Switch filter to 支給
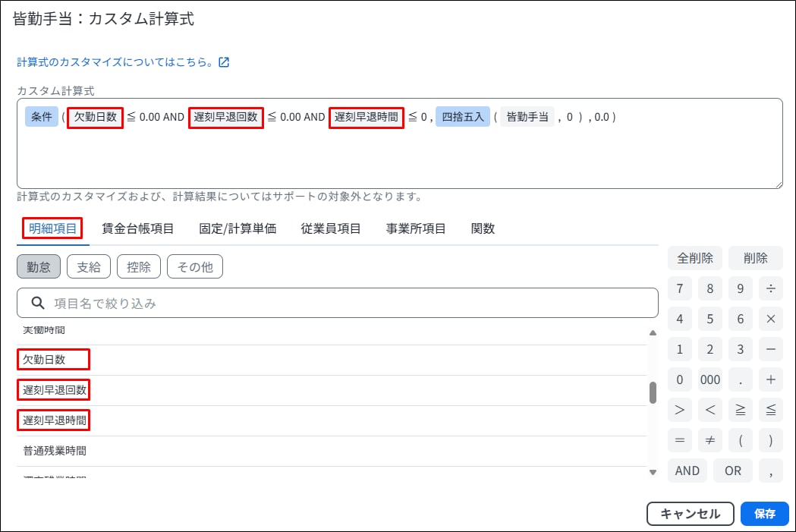The image size is (796, 532). (x=89, y=267)
